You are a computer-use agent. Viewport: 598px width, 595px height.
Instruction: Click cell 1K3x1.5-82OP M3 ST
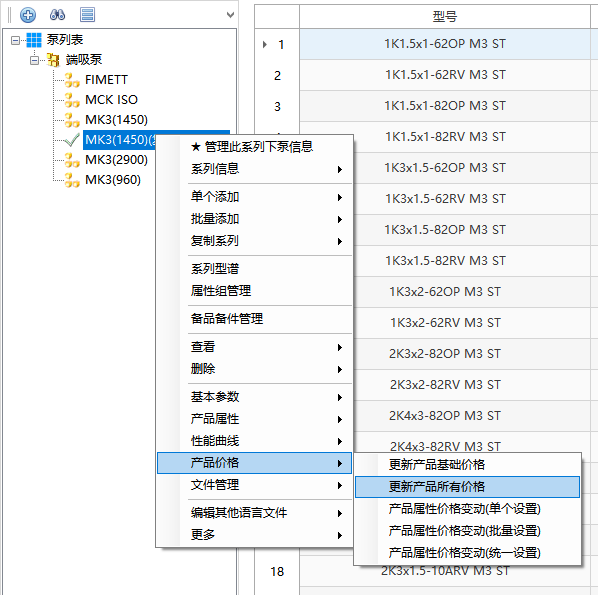[x=445, y=230]
